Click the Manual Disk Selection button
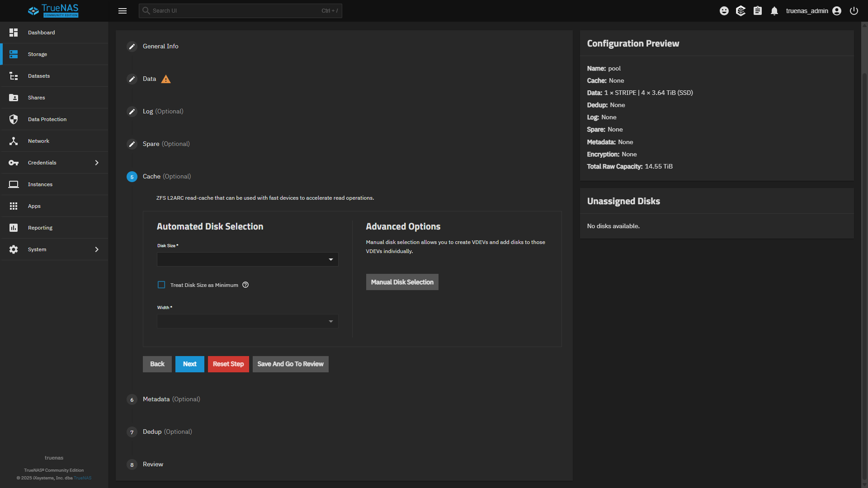 click(x=402, y=282)
